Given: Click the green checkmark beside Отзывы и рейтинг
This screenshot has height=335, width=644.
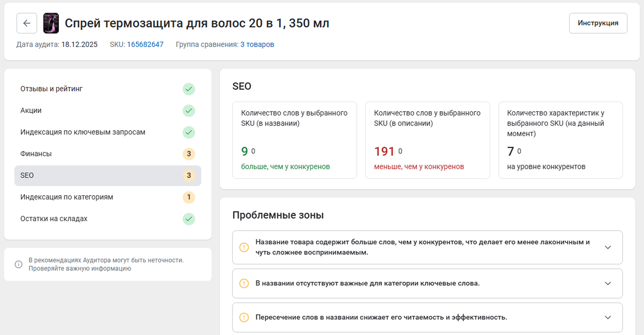Looking at the screenshot, I should [x=189, y=89].
